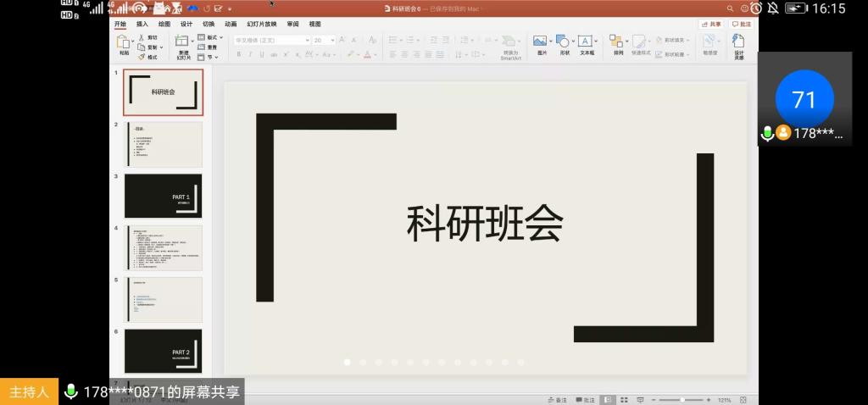The height and width of the screenshot is (405, 868).
Task: Click the zoom slider in status bar
Action: coord(682,399)
